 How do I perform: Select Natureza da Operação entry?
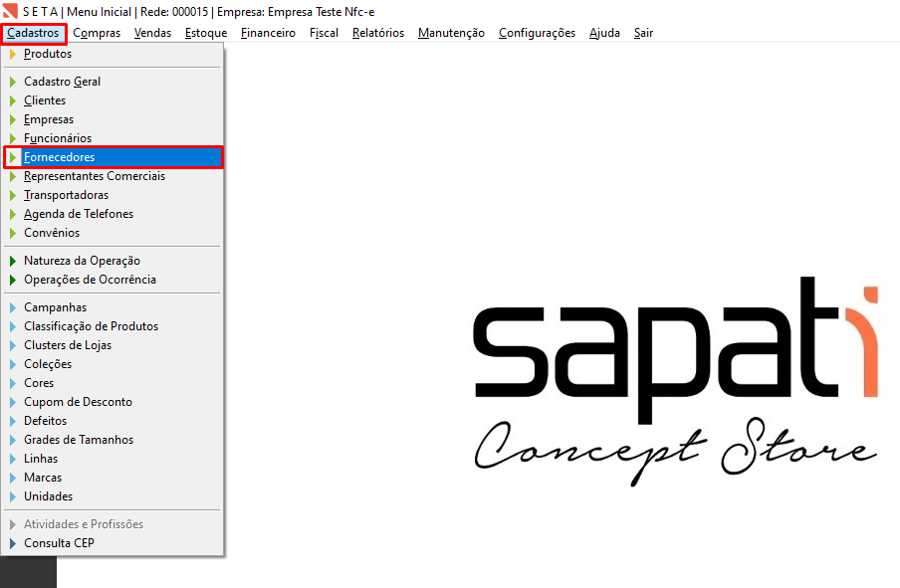click(x=112, y=261)
